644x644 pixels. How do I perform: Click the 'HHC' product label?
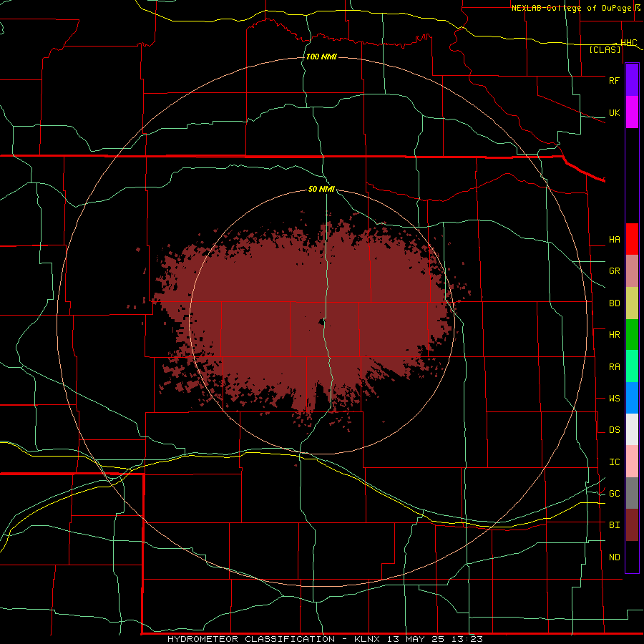click(628, 43)
